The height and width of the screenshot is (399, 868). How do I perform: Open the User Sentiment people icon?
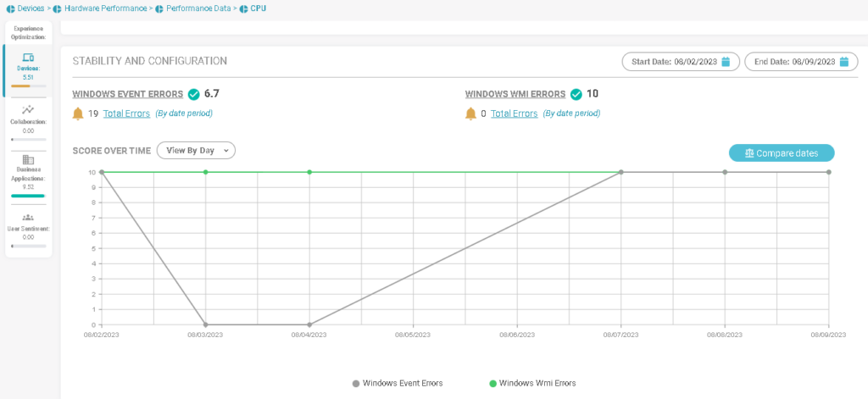coord(28,217)
